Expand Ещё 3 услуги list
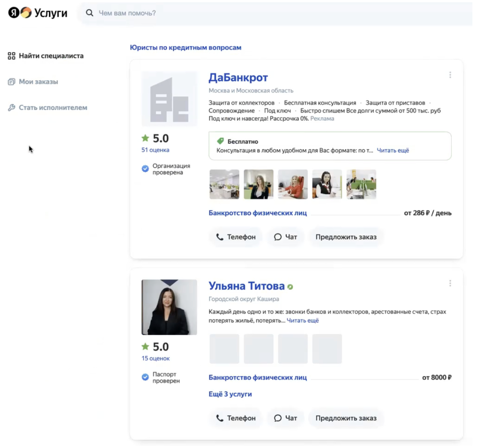The height and width of the screenshot is (448, 487). click(230, 394)
